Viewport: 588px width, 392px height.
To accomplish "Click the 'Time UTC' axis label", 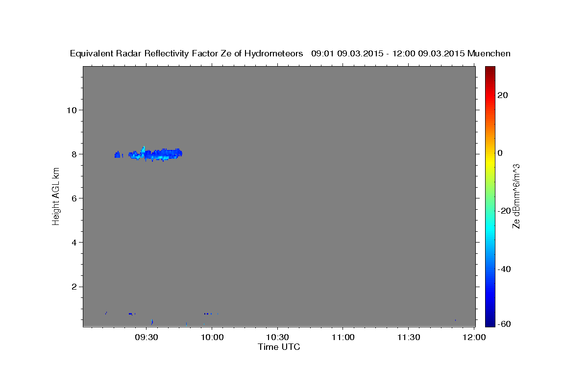I will click(279, 347).
